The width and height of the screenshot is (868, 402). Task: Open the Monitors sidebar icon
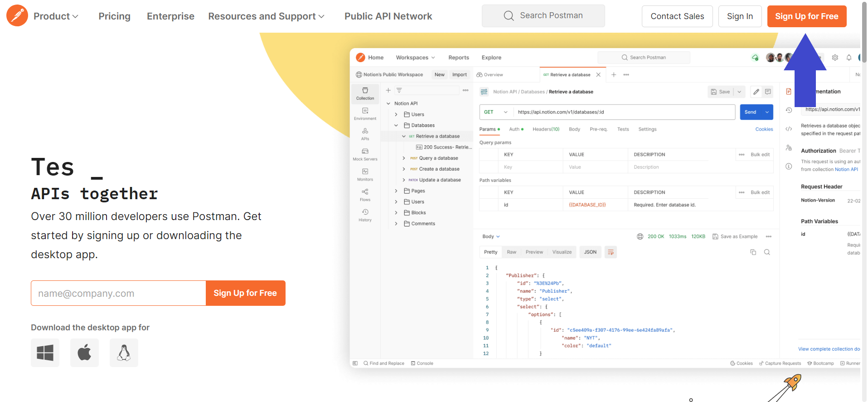coord(365,175)
